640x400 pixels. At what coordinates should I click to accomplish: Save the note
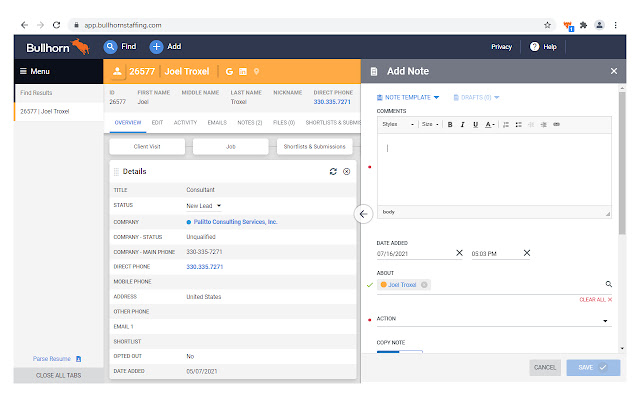593,368
